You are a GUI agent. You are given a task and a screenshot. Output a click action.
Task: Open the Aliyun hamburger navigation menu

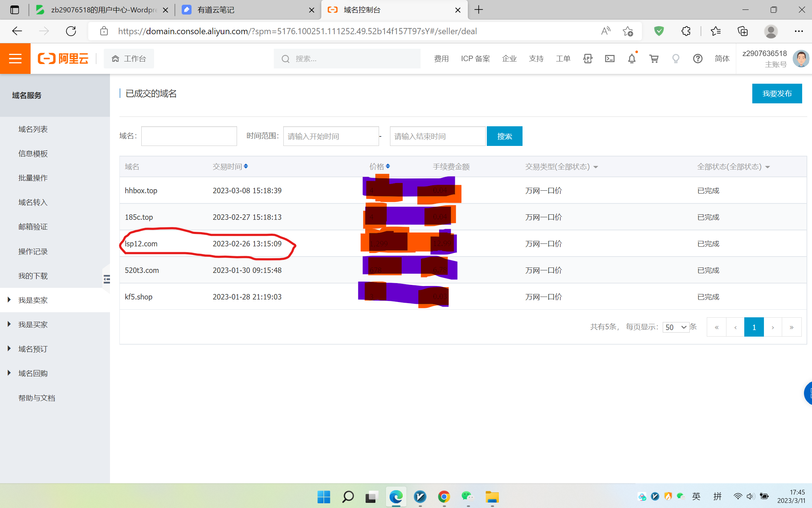[x=15, y=59]
